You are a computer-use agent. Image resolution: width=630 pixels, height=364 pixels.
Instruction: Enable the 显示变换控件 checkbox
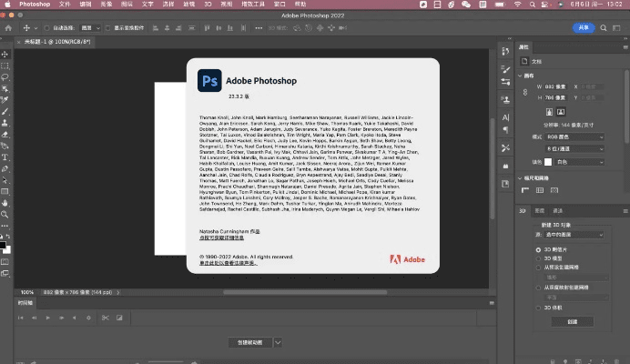(x=109, y=28)
